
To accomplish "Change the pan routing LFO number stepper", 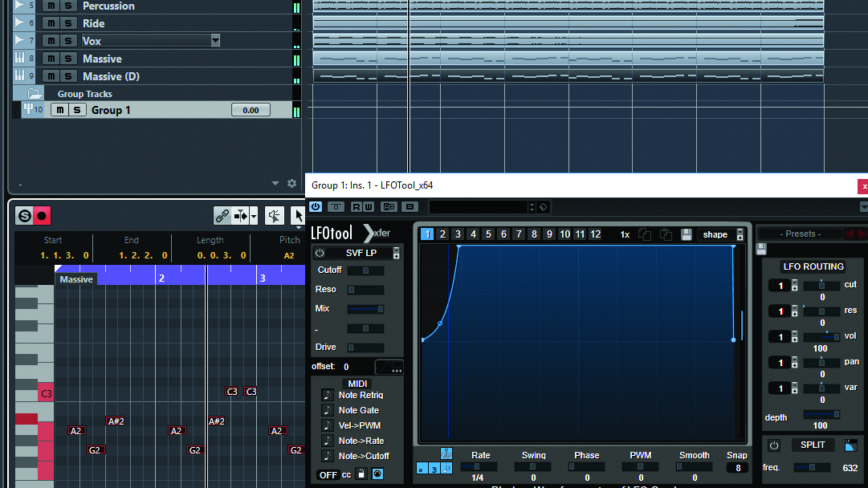I will (x=795, y=363).
